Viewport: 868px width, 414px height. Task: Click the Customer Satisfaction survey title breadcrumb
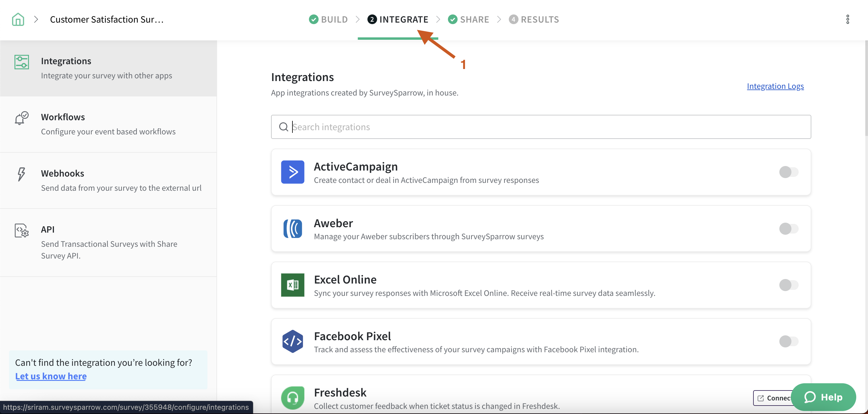pos(107,20)
